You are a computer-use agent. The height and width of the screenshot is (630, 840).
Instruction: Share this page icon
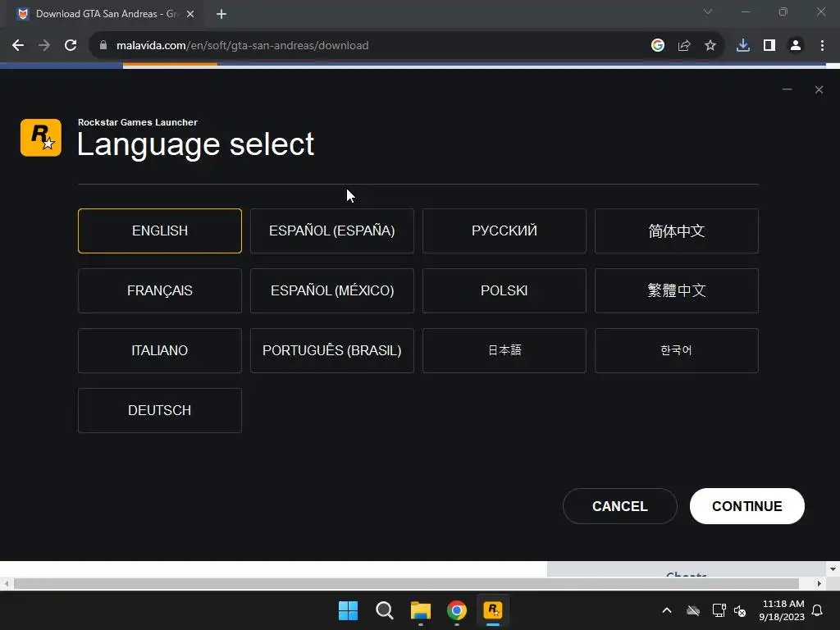(x=684, y=46)
